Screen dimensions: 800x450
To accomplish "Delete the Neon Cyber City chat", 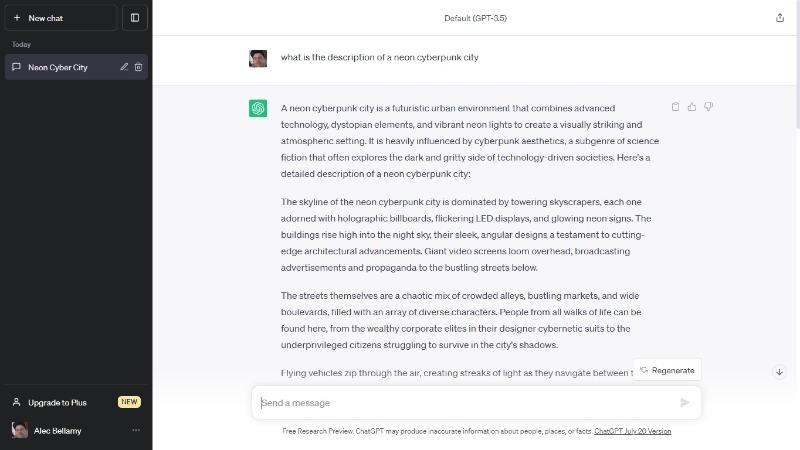I will coord(139,67).
